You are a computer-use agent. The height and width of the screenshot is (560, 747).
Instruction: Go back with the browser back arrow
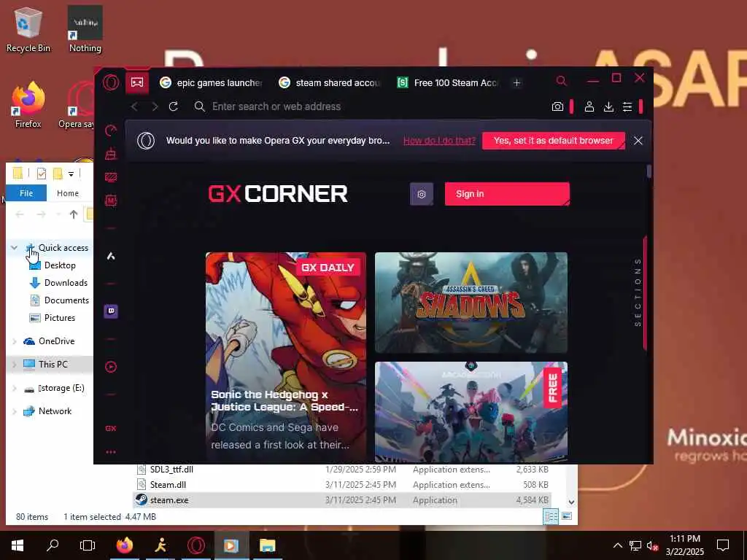[x=135, y=106]
